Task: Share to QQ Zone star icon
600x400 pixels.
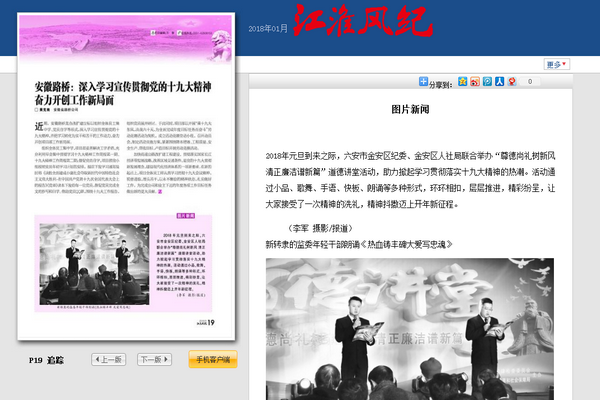Action: coord(461,82)
